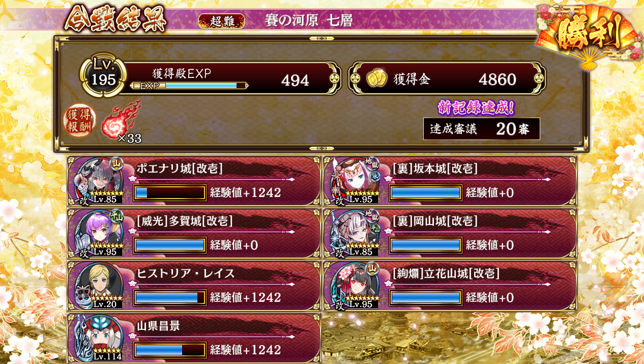Click the 新記録達成! text
Image resolution: width=644 pixels, height=364 pixels.
pos(476,107)
